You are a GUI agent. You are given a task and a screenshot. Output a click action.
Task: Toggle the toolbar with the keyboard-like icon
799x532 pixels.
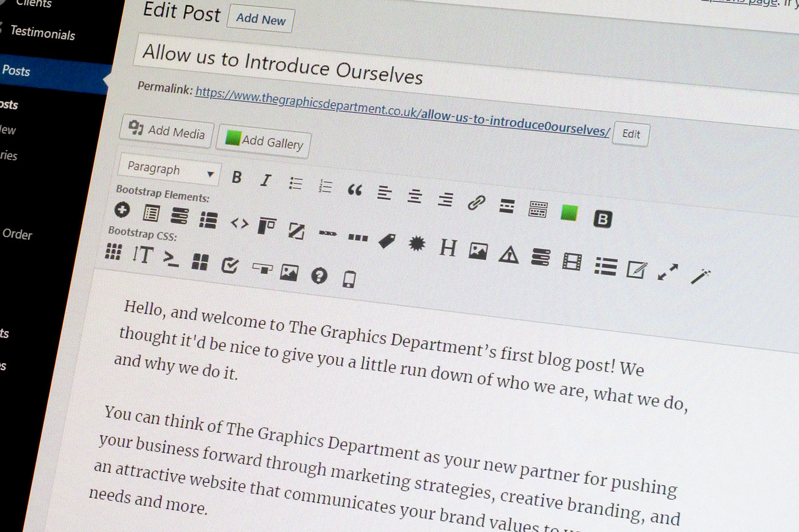(538, 209)
